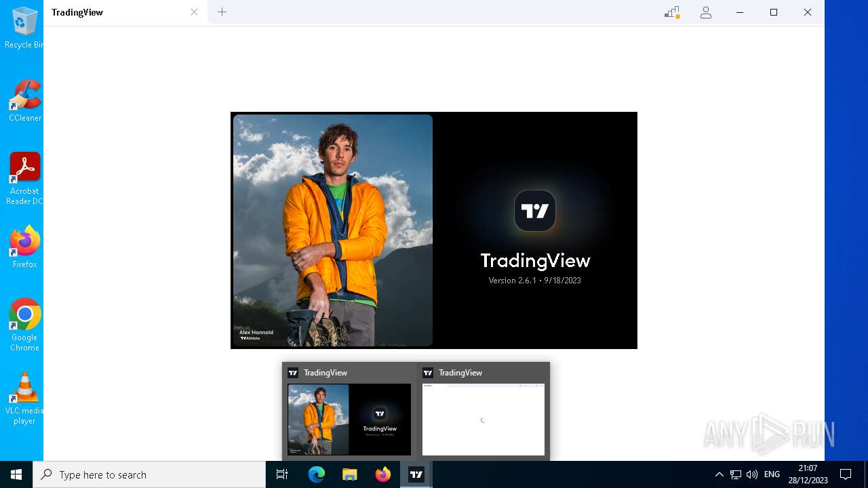868x488 pixels.
Task: Click the taskbar search box
Action: click(x=149, y=474)
